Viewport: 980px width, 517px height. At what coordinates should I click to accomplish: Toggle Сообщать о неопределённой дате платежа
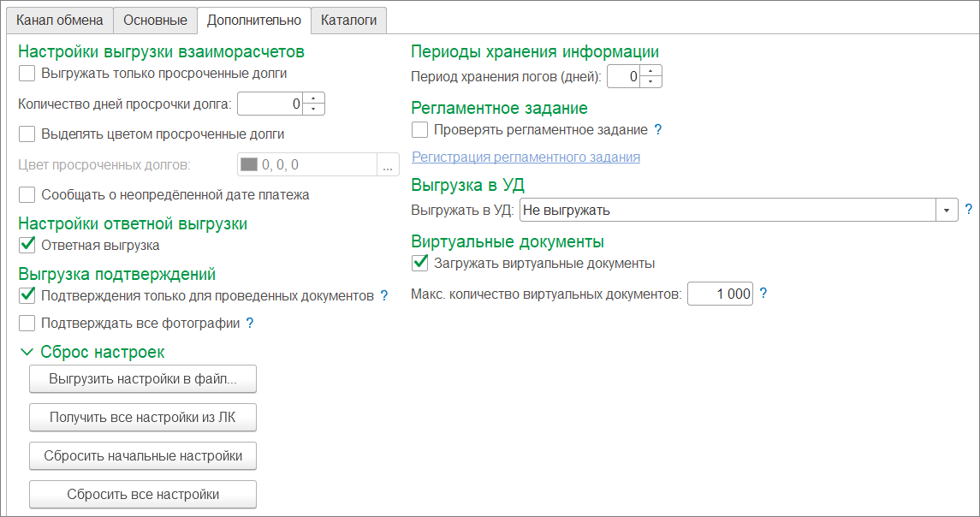pyautogui.click(x=27, y=194)
